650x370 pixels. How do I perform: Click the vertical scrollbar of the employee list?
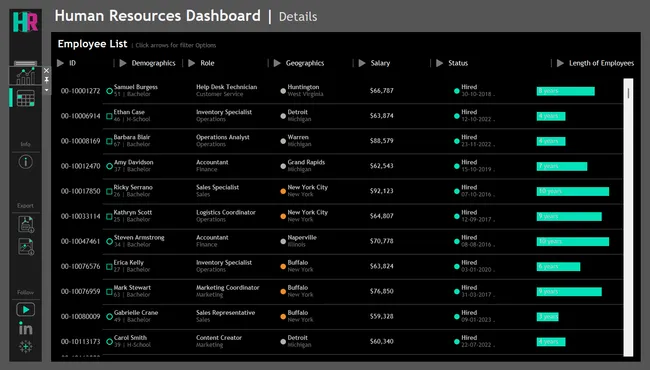point(628,217)
